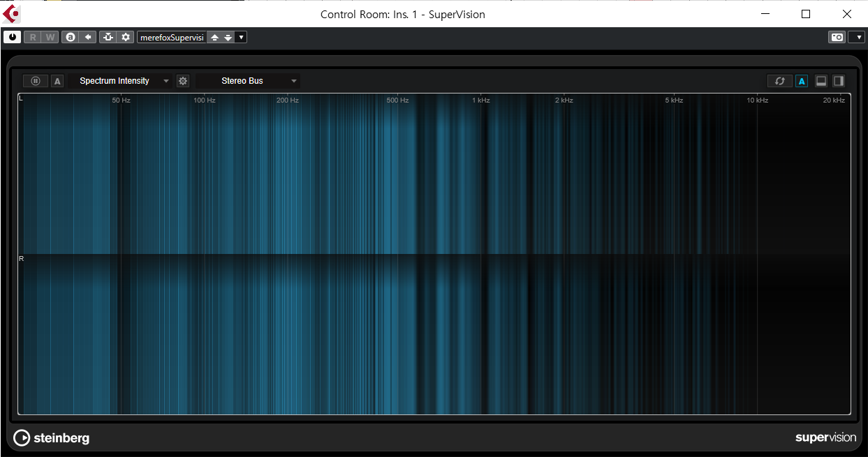Split the module view horizontally
The image size is (868, 457).
821,81
